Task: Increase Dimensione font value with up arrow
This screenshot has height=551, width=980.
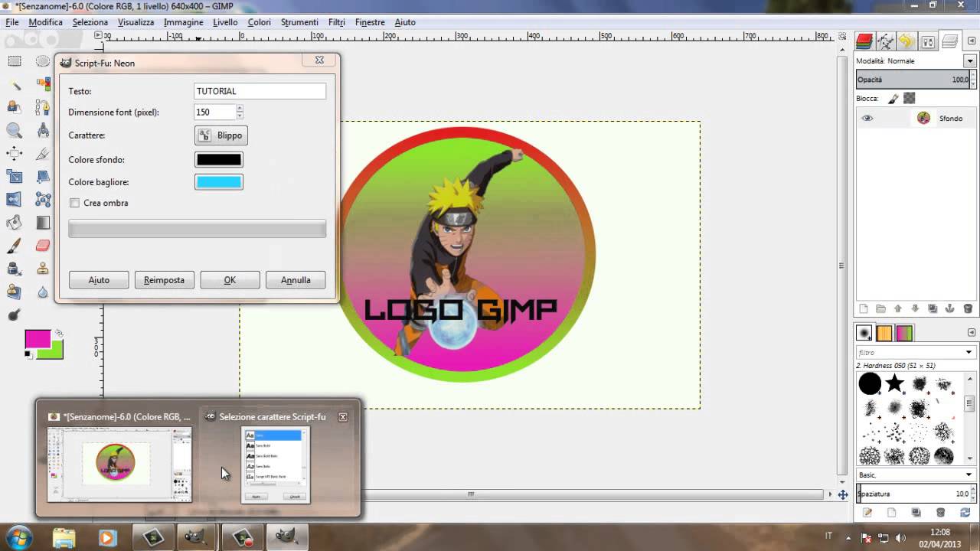Action: (240, 108)
